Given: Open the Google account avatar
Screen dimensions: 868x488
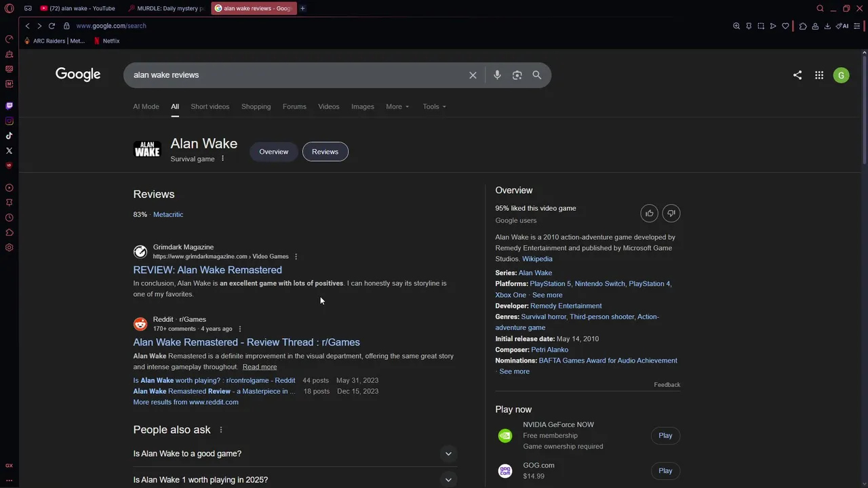Looking at the screenshot, I should coord(841,75).
